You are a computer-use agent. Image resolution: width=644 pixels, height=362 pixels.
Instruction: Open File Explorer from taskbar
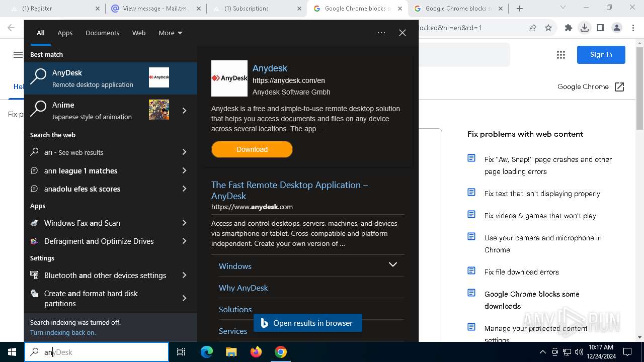pos(231,352)
